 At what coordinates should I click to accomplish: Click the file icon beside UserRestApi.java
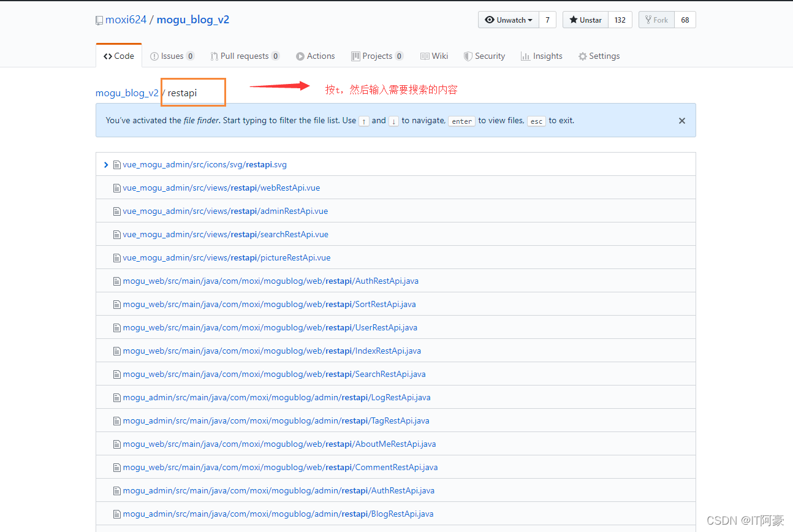(116, 328)
